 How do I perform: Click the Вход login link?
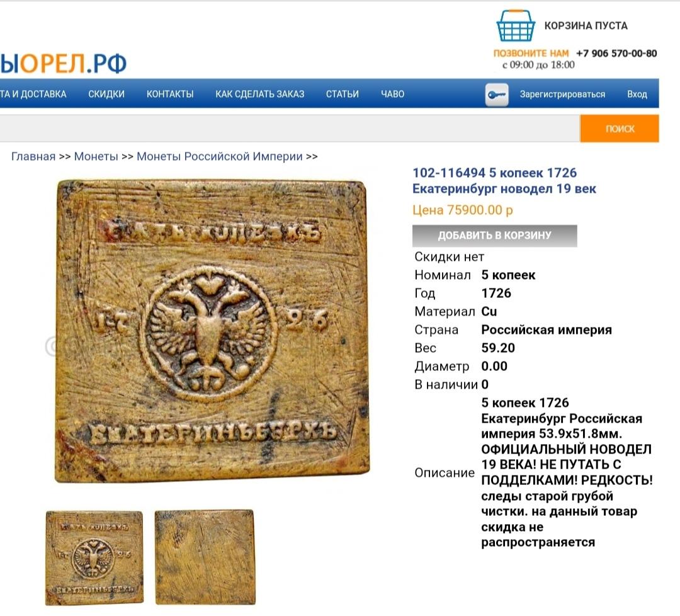[x=637, y=94]
